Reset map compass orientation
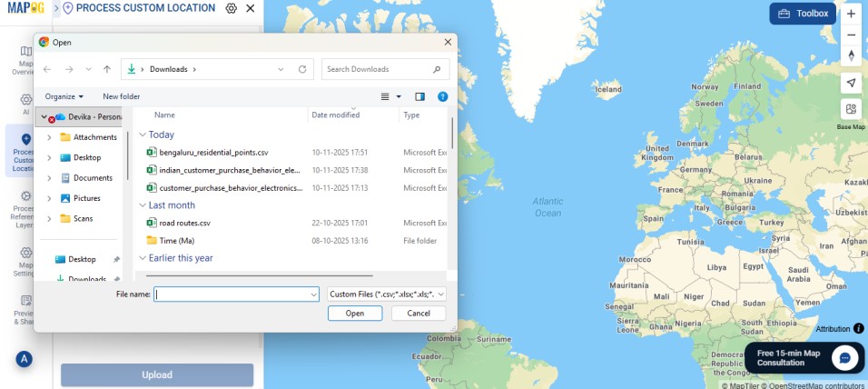The width and height of the screenshot is (868, 389). click(851, 55)
